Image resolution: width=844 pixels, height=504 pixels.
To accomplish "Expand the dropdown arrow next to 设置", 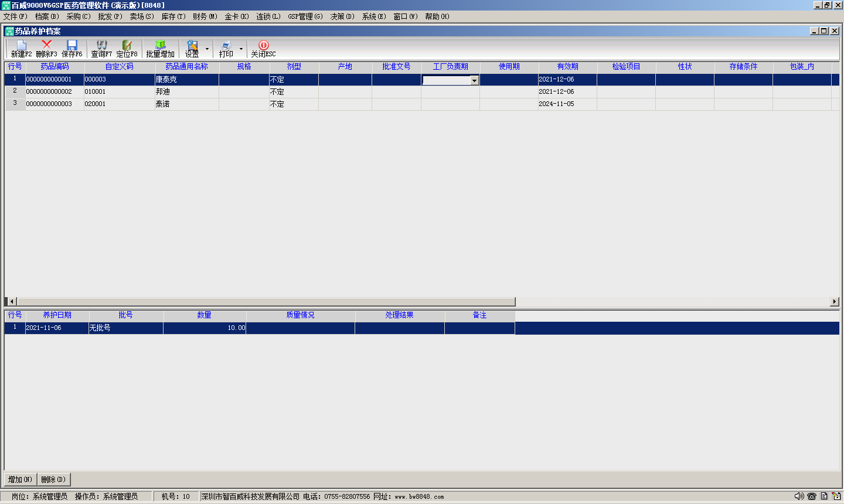I will coord(207,49).
